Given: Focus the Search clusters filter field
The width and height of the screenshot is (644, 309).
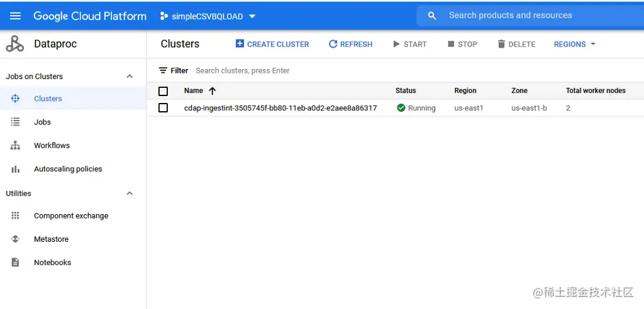Looking at the screenshot, I should (242, 70).
